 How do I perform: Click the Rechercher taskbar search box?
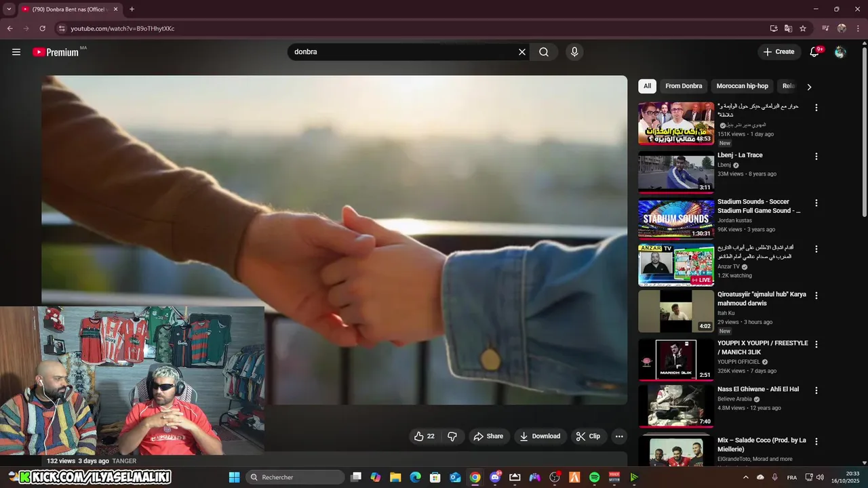pyautogui.click(x=295, y=477)
